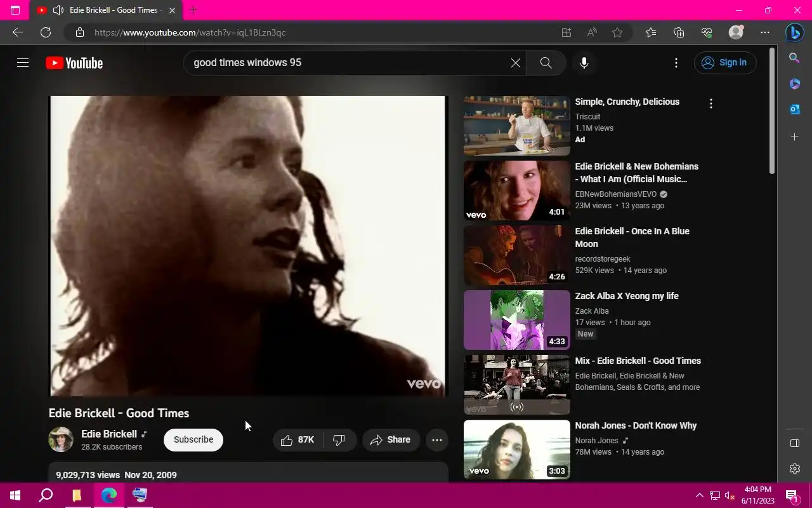Open the Windows Start menu
The width and height of the screenshot is (812, 508).
15,495
